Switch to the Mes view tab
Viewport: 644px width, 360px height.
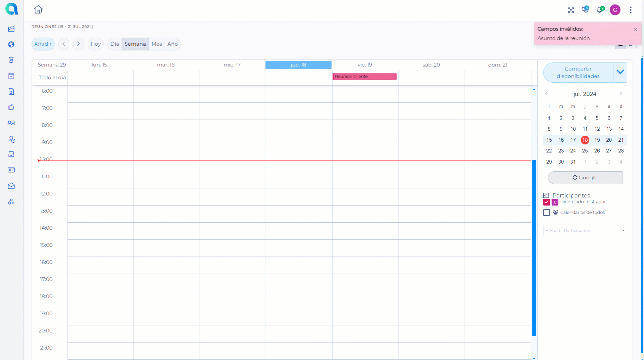157,44
